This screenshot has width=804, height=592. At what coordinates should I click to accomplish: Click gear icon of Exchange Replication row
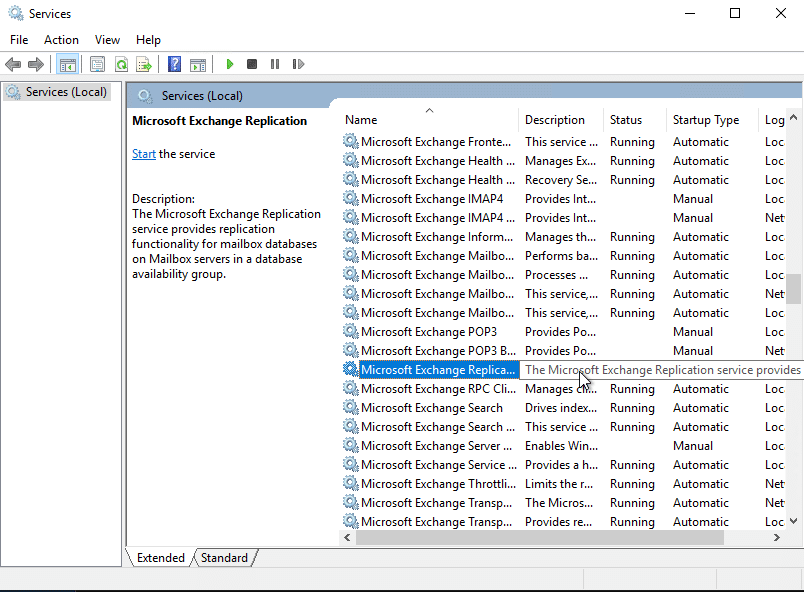[351, 369]
